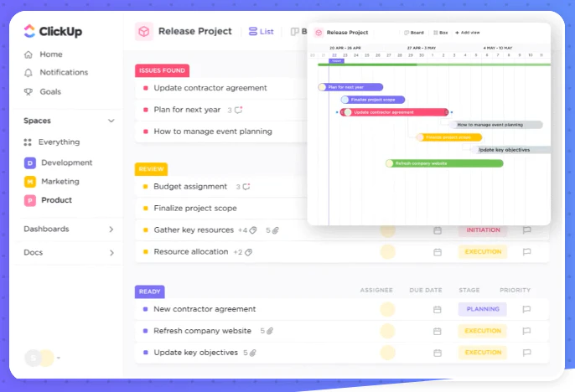
Task: Switch to Board tab in Gantt window
Action: (414, 33)
